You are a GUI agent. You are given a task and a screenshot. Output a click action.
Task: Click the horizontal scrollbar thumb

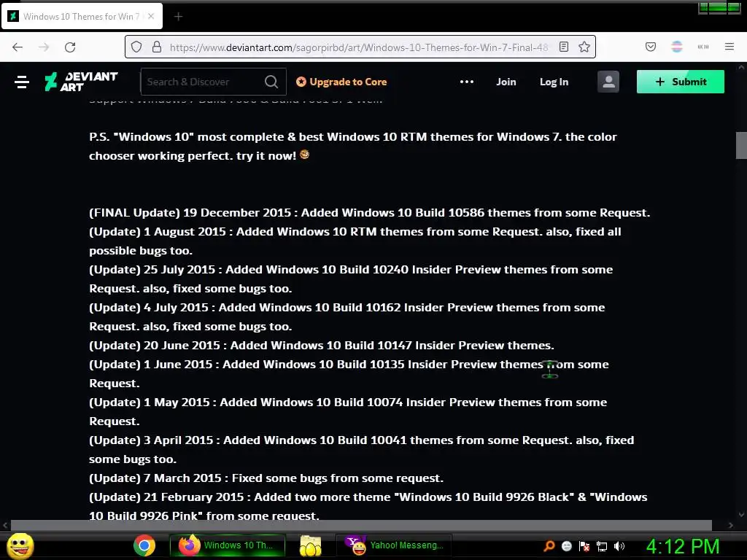tap(361, 525)
